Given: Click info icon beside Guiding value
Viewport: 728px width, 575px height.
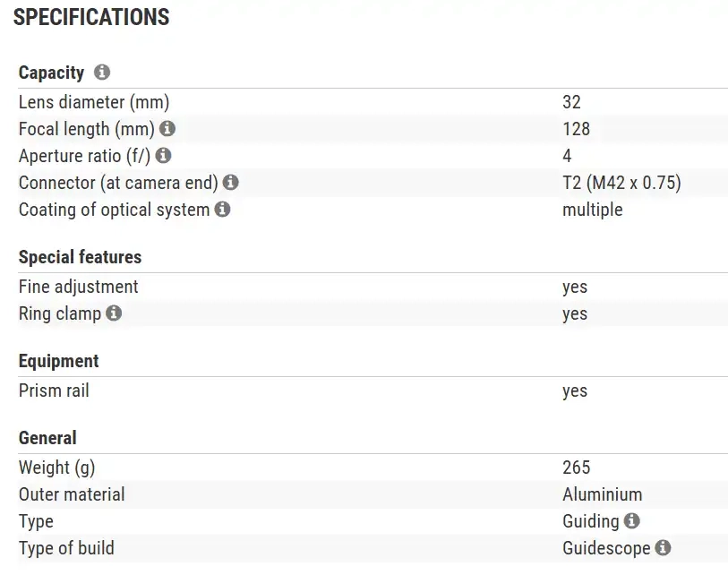Looking at the screenshot, I should pos(632,520).
